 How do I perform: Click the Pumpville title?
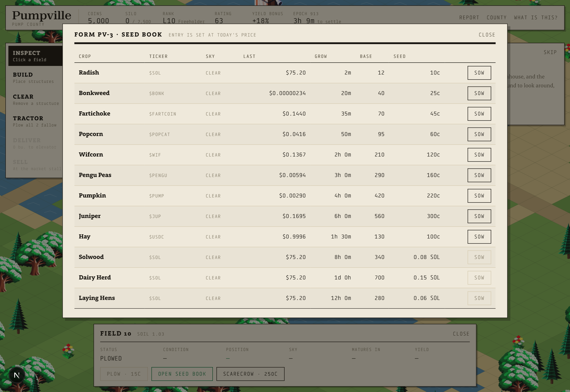click(42, 15)
